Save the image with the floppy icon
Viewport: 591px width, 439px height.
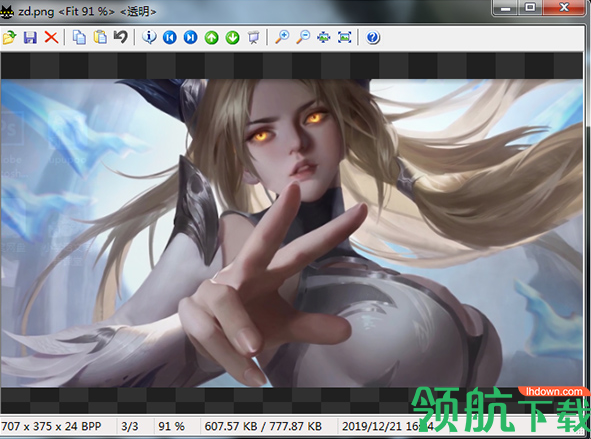[30, 37]
